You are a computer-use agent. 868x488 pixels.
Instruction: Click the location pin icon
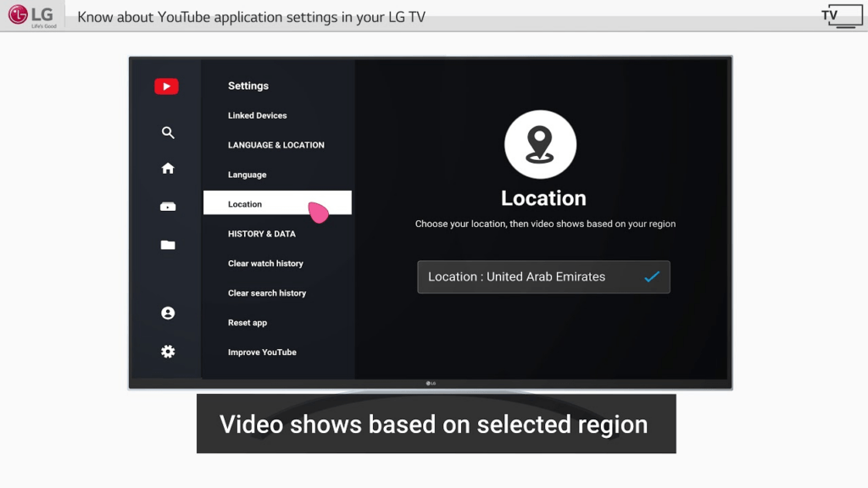coord(540,144)
